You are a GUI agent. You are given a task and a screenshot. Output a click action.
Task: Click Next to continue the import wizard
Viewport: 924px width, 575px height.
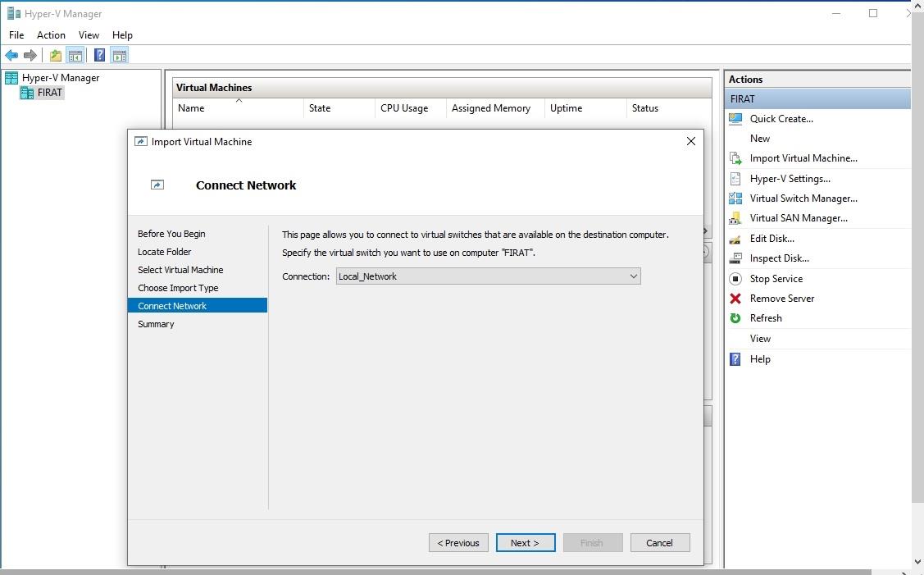526,543
